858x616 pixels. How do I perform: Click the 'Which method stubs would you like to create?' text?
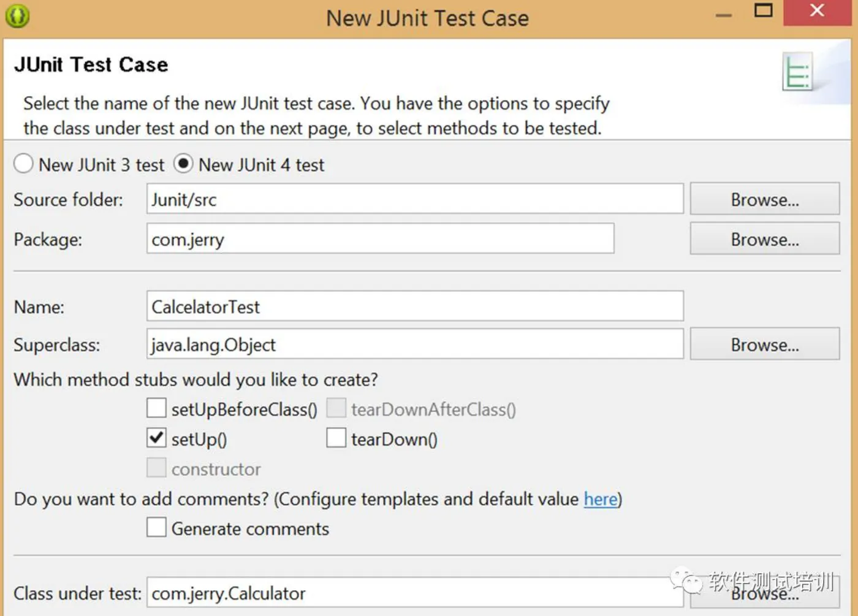(x=196, y=380)
